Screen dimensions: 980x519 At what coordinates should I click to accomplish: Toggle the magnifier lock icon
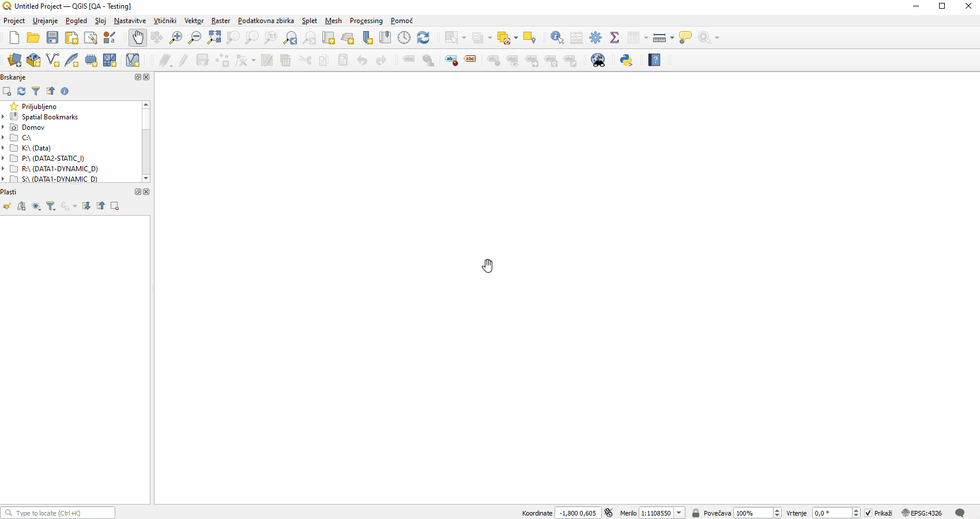(696, 513)
